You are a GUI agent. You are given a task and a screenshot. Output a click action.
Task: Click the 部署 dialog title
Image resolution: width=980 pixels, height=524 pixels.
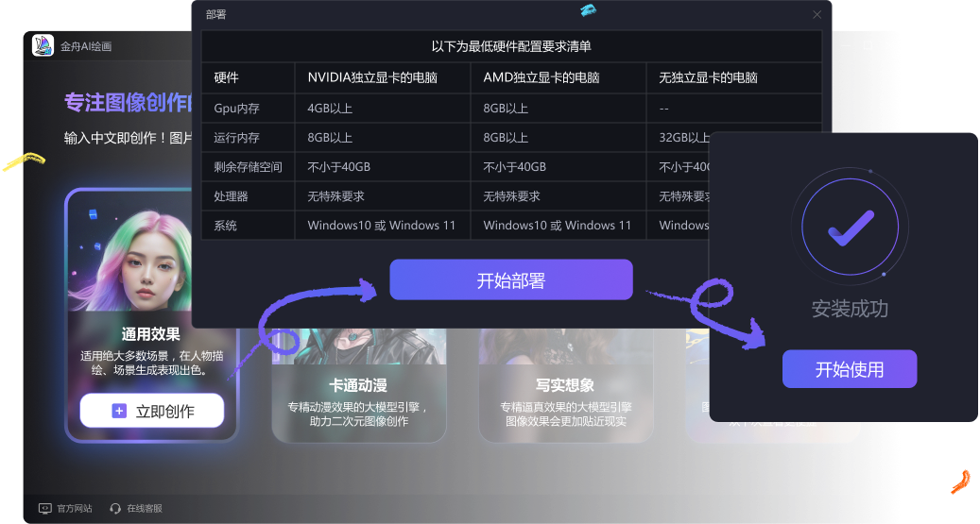[x=215, y=14]
